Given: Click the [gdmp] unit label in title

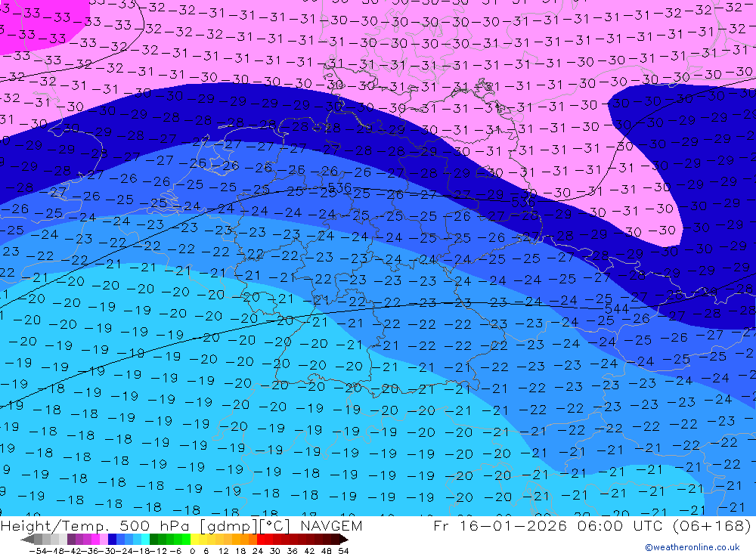Looking at the screenshot, I should [229, 526].
